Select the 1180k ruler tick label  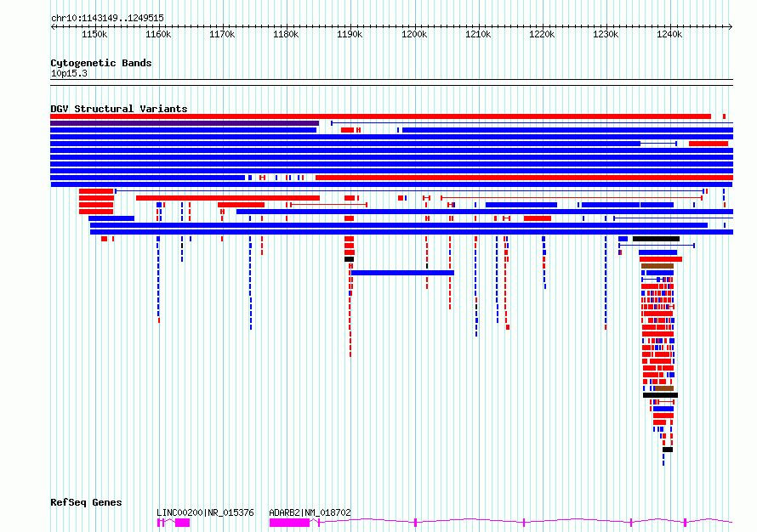[x=286, y=35]
